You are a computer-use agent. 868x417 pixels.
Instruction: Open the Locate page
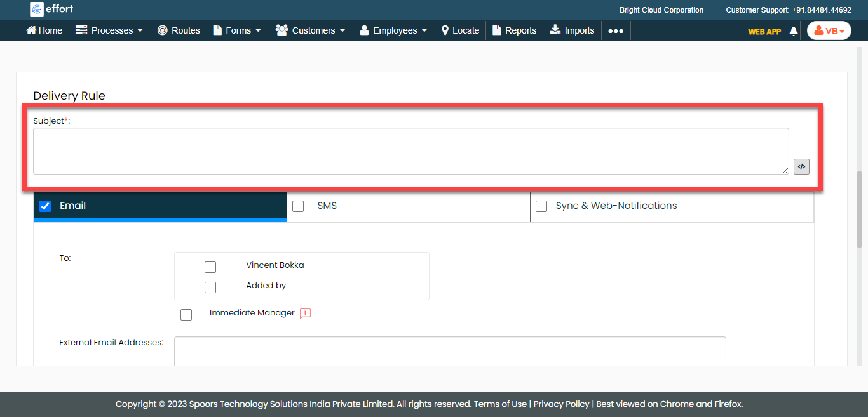pos(460,30)
